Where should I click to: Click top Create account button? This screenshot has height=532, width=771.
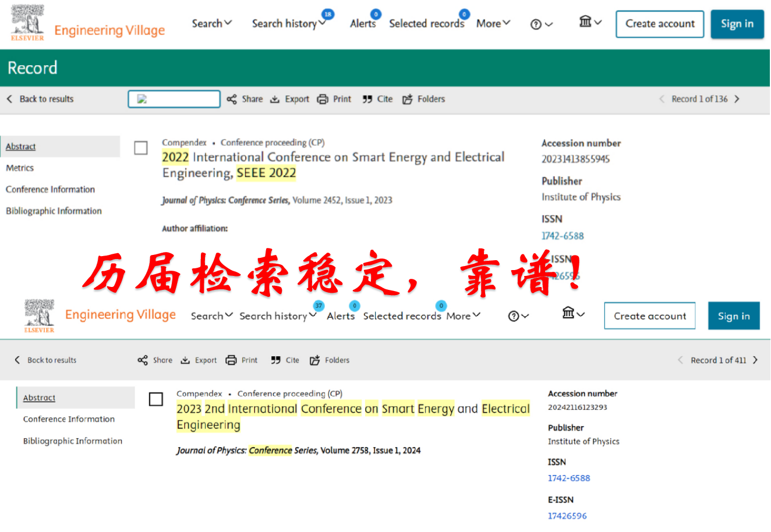660,24
